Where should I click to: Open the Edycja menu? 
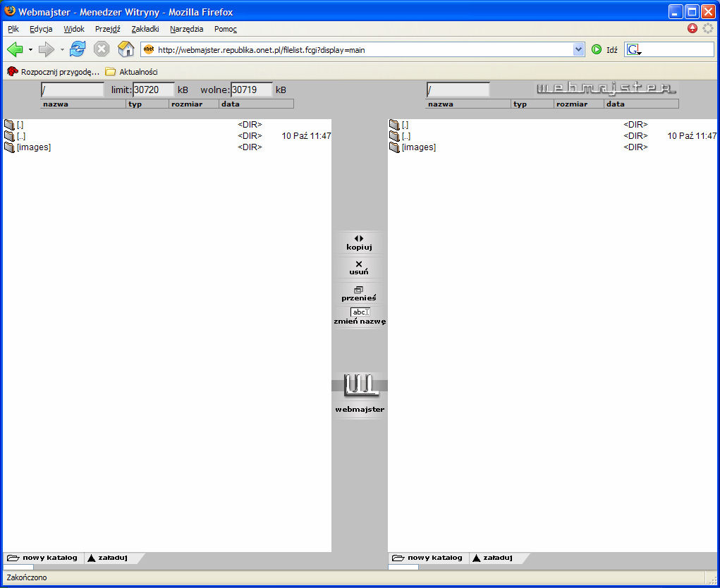(x=41, y=29)
